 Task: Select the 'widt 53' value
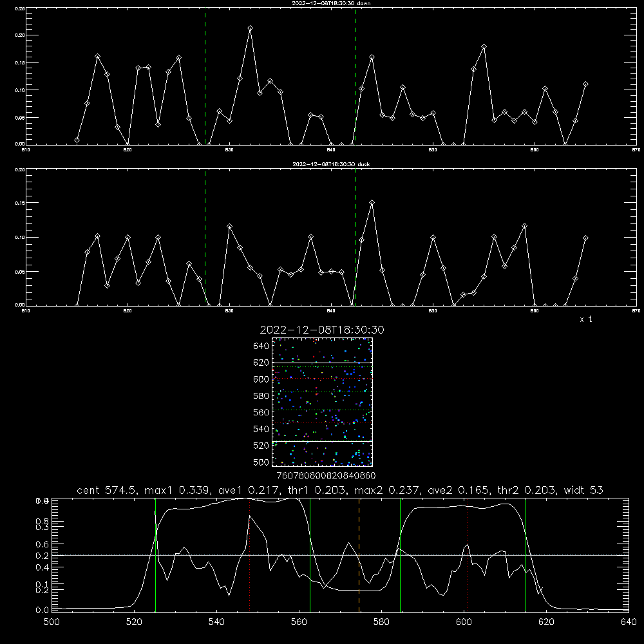583,490
